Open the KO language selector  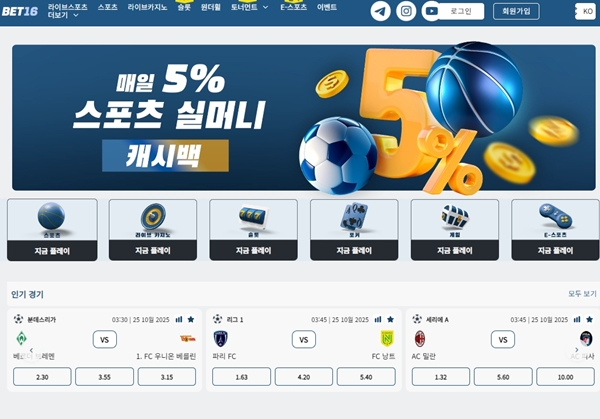tap(585, 11)
